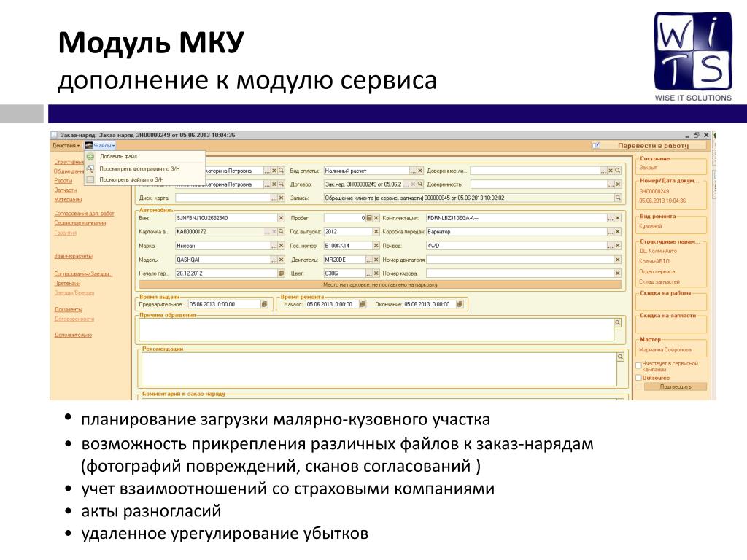Choose Посмотреть файлы по З/Н

[131, 179]
